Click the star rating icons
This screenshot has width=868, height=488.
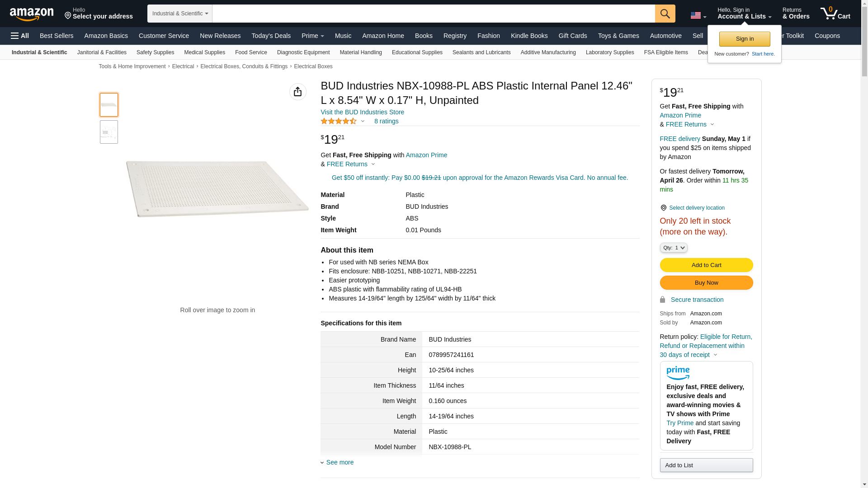(x=339, y=121)
